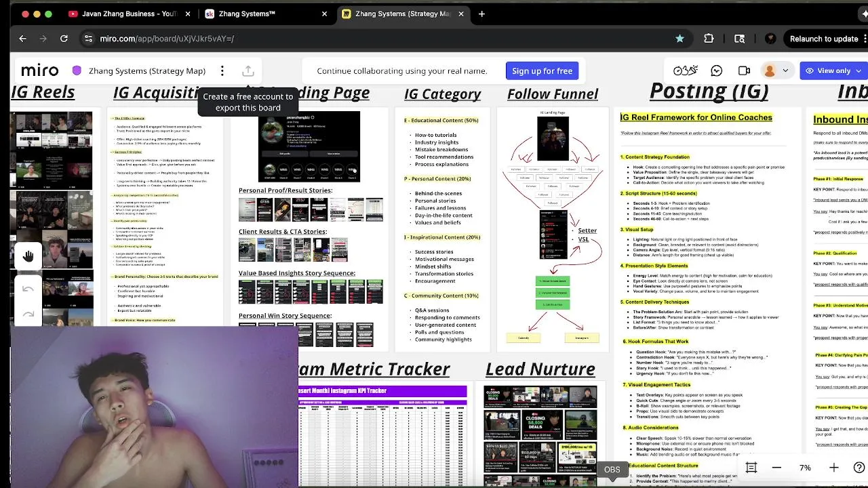
Task: Open the Chrome profile avatar
Action: coord(770,39)
